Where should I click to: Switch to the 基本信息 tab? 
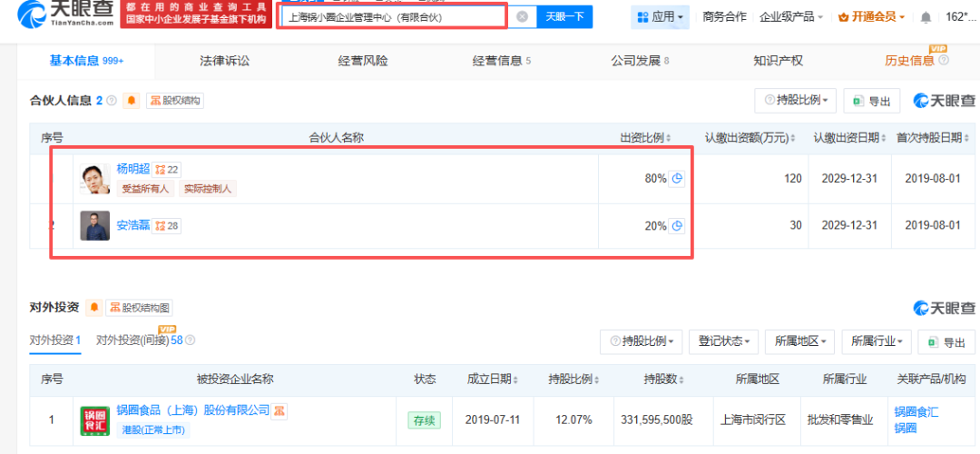86,61
